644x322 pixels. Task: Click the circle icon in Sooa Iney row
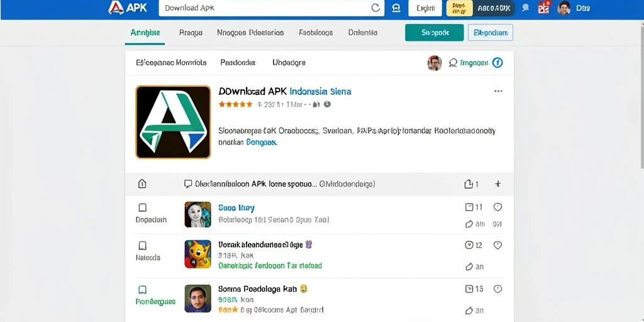tap(498, 208)
